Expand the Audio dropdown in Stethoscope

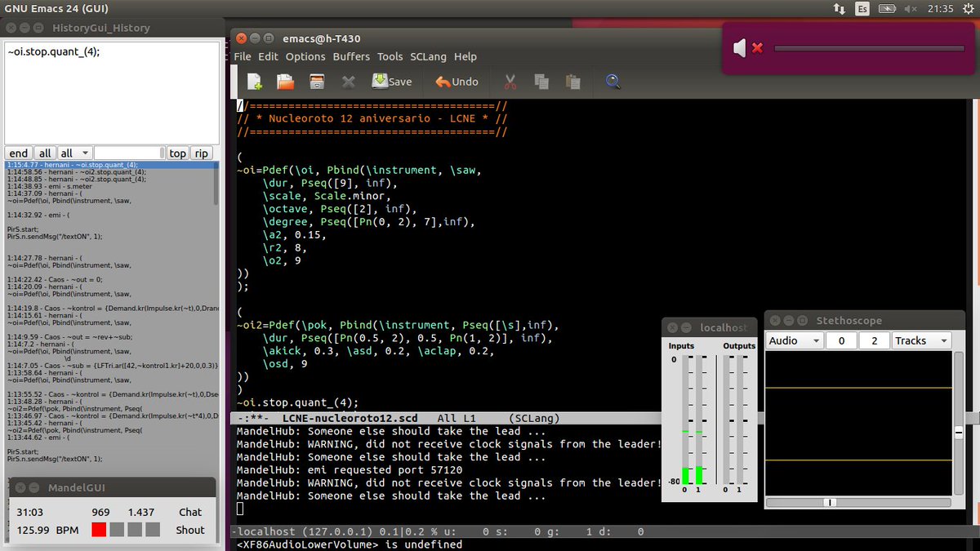pos(795,340)
